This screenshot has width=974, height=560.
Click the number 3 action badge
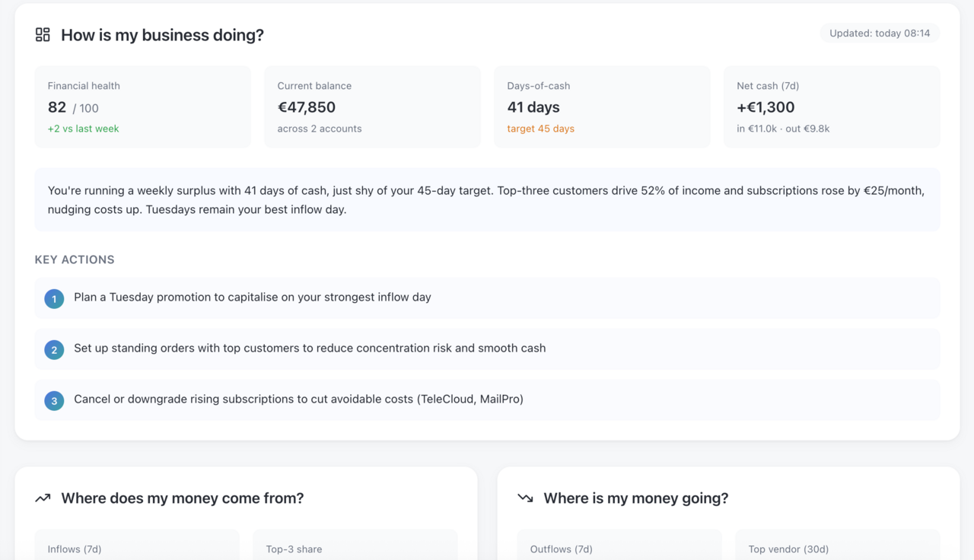[54, 401]
